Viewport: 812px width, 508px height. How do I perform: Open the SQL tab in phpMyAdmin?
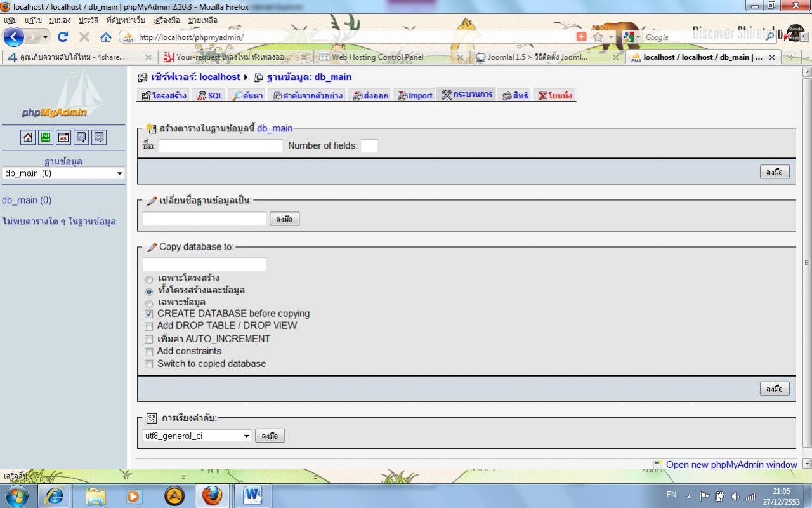pos(209,96)
